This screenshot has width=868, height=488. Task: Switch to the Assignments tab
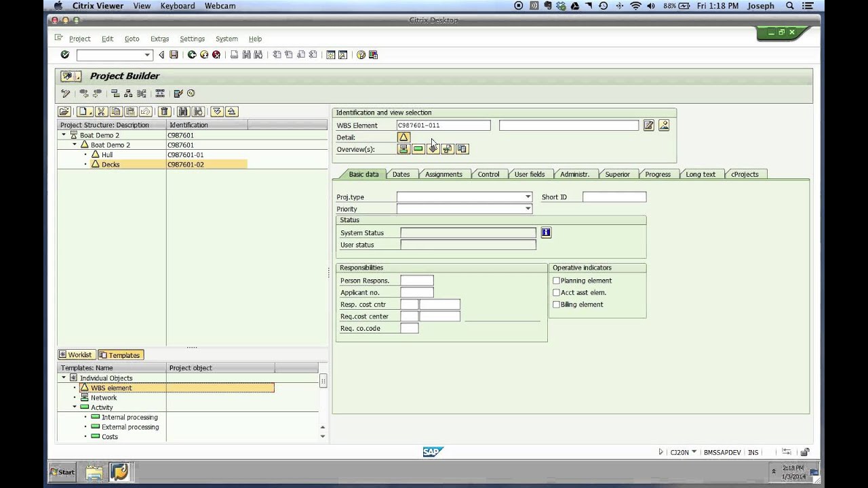(443, 174)
